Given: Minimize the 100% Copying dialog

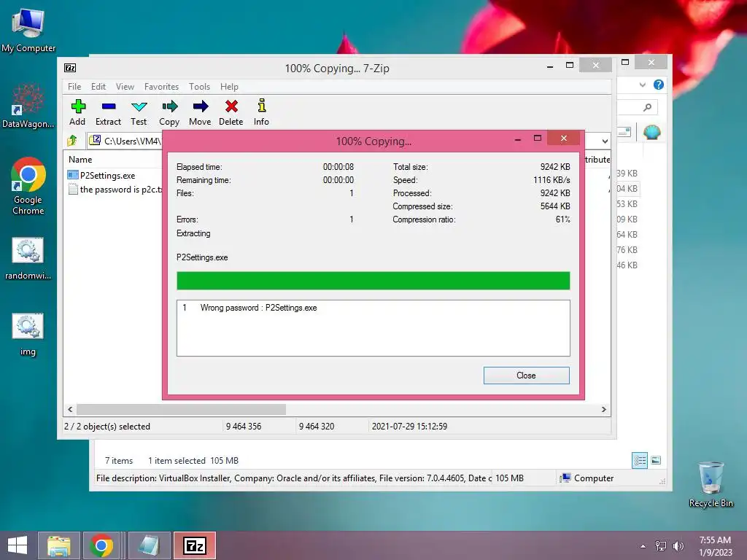Looking at the screenshot, I should click(x=518, y=139).
